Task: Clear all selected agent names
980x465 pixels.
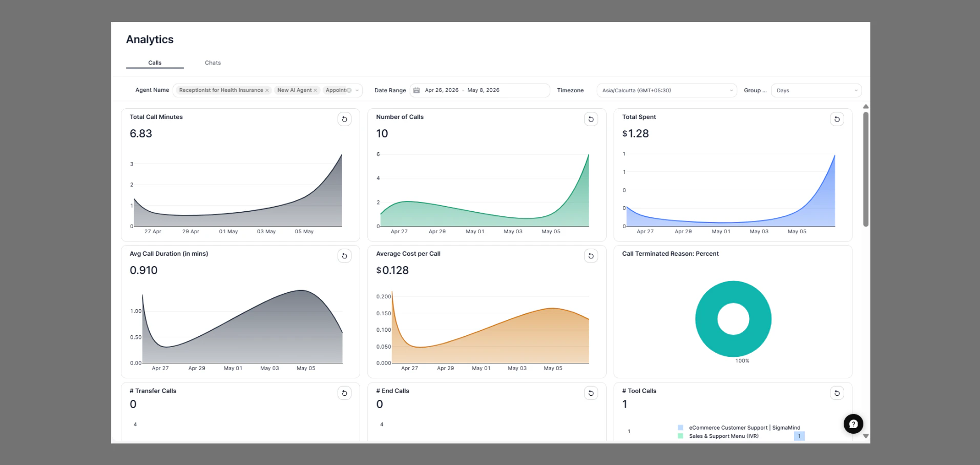Action: point(349,90)
